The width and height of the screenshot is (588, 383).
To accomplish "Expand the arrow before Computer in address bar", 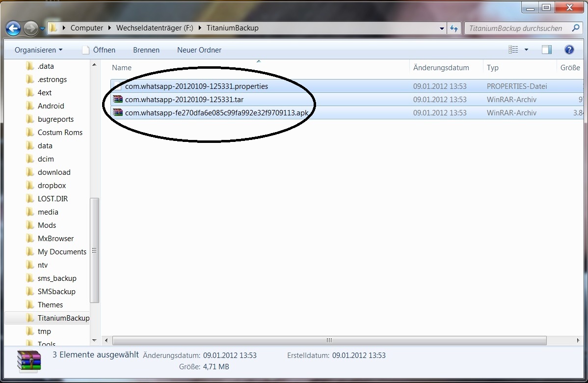I will [x=64, y=28].
